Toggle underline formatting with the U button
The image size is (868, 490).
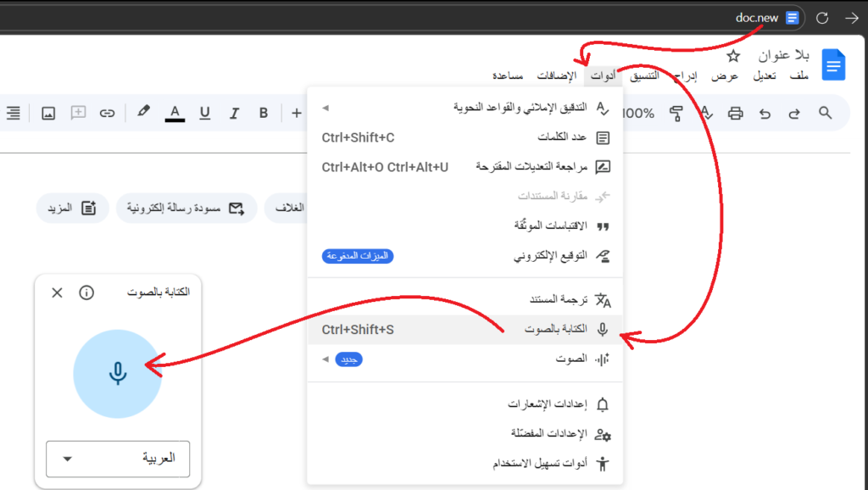point(204,113)
